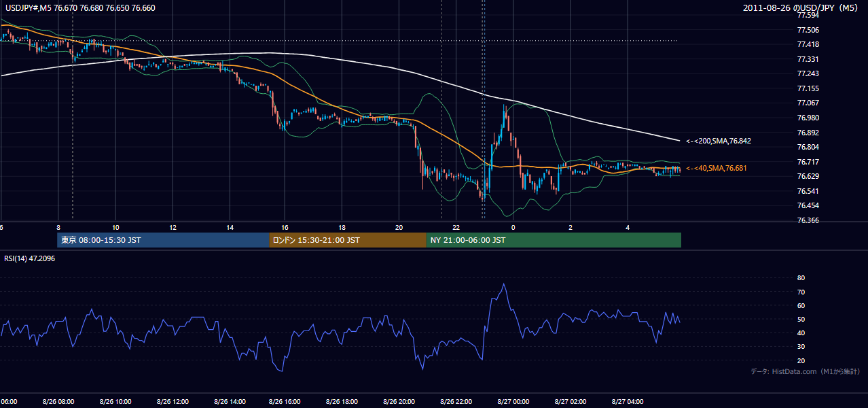Viewport: 868px width, 408px height.
Task: Click price axis value 76.454
Action: [x=808, y=205]
